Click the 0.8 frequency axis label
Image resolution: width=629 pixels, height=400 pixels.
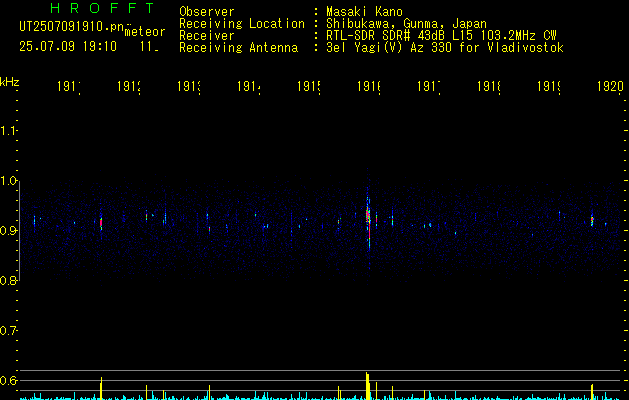(x=8, y=281)
